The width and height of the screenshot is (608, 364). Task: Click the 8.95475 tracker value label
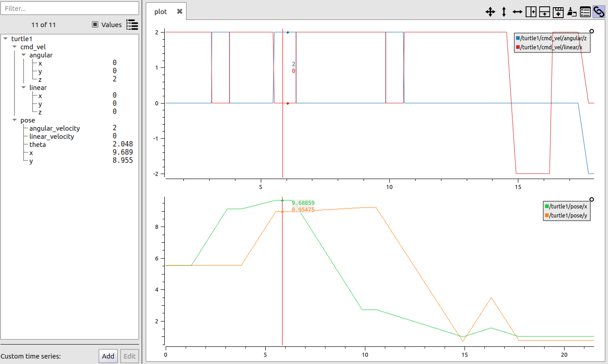[303, 210]
